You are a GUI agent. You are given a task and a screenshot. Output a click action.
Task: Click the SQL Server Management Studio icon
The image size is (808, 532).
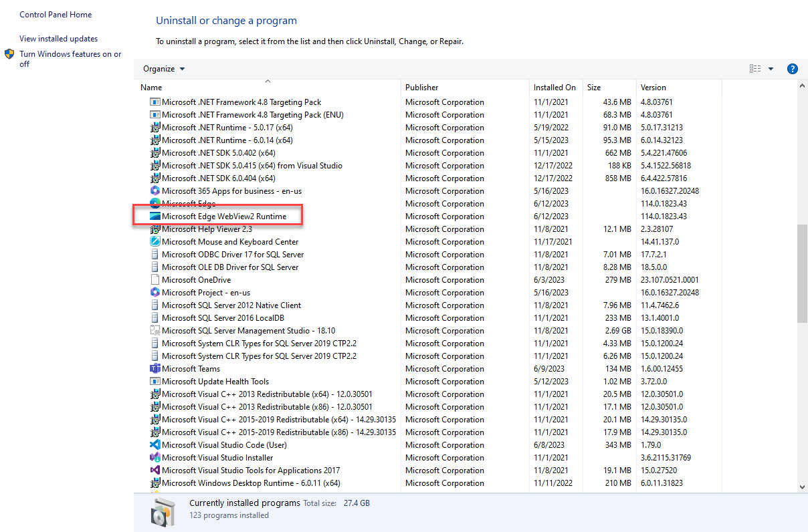tap(155, 331)
